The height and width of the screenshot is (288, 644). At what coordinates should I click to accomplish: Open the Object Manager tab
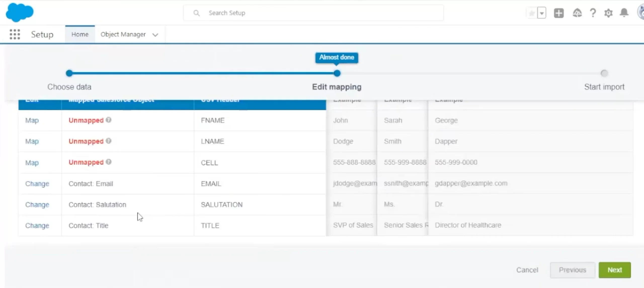point(123,34)
